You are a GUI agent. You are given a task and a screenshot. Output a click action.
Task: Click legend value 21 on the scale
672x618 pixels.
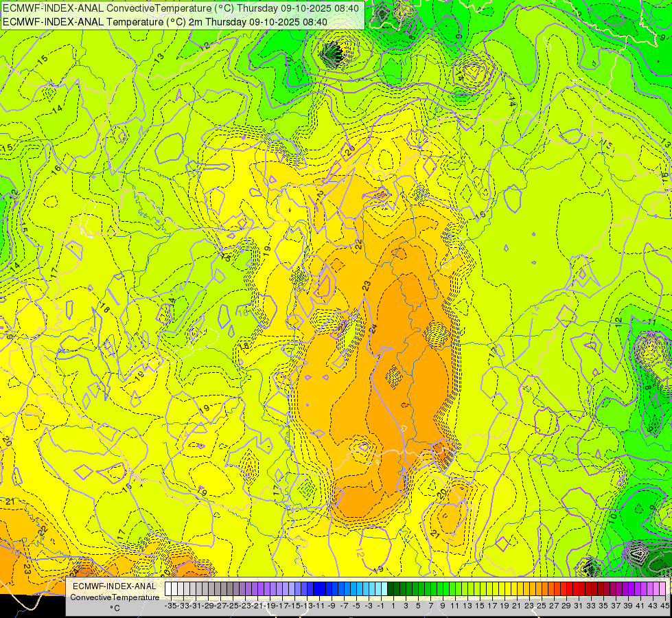[517, 606]
